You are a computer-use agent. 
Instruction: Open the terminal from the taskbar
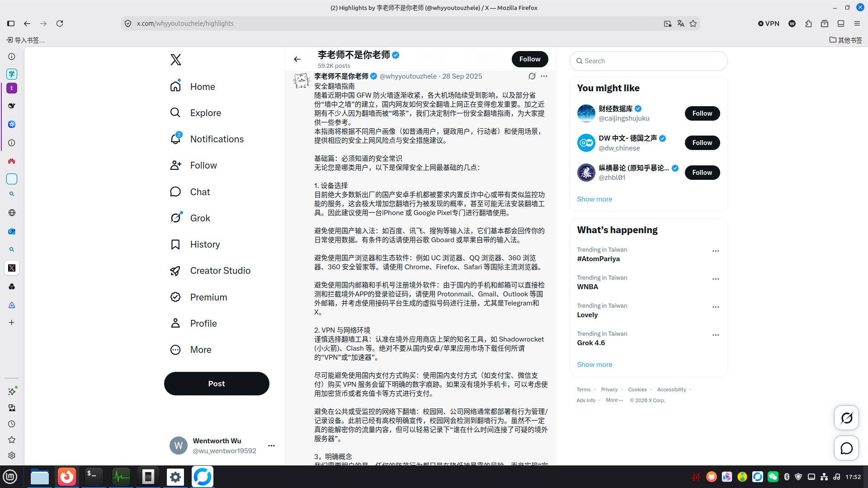coord(94,477)
